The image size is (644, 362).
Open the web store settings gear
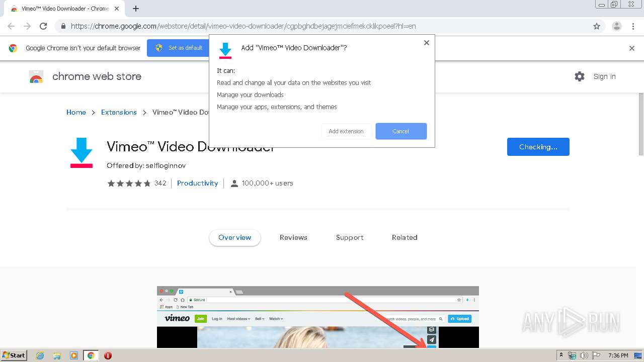point(580,76)
